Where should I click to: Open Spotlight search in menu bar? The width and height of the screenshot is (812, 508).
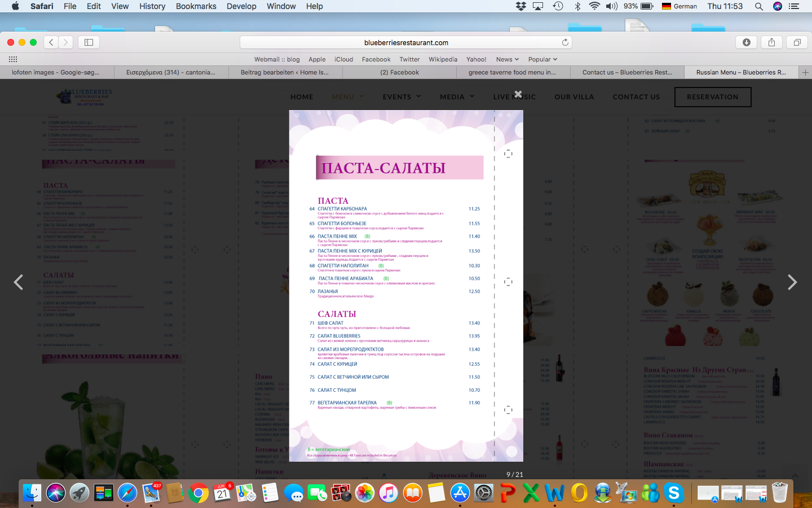(x=759, y=6)
